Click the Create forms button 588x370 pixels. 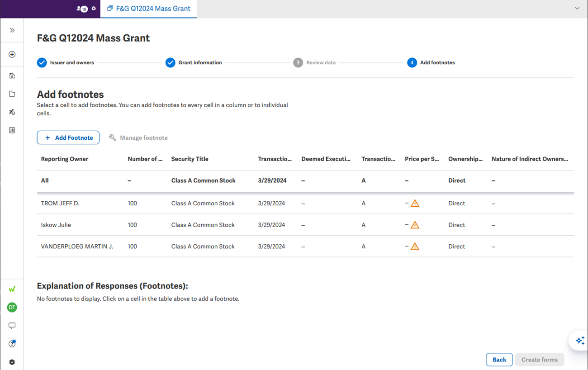[540, 360]
